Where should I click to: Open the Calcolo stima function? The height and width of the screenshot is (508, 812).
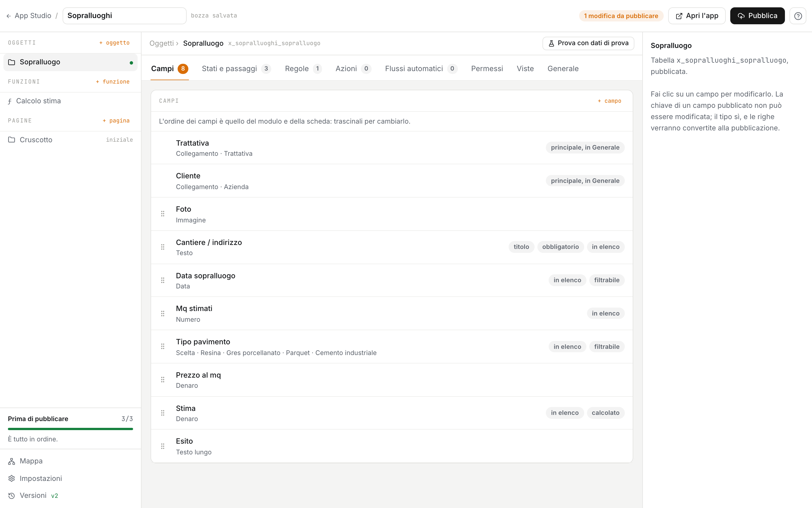pos(70,101)
